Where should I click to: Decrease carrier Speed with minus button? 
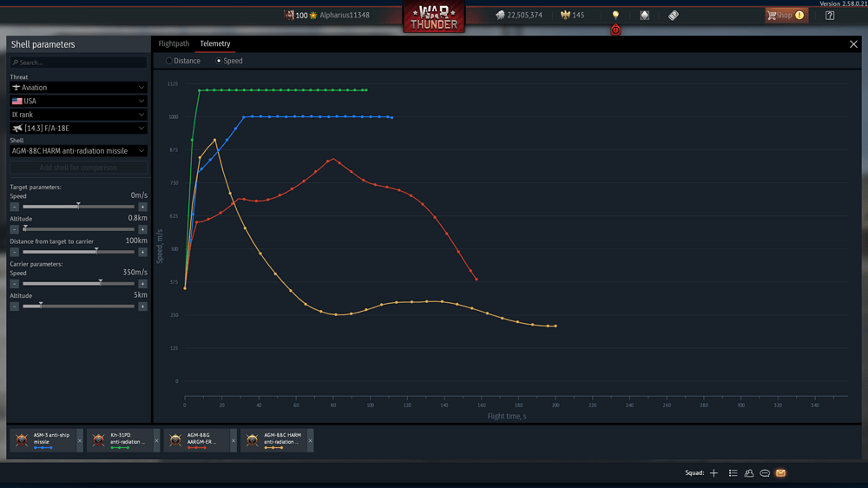[x=15, y=284]
